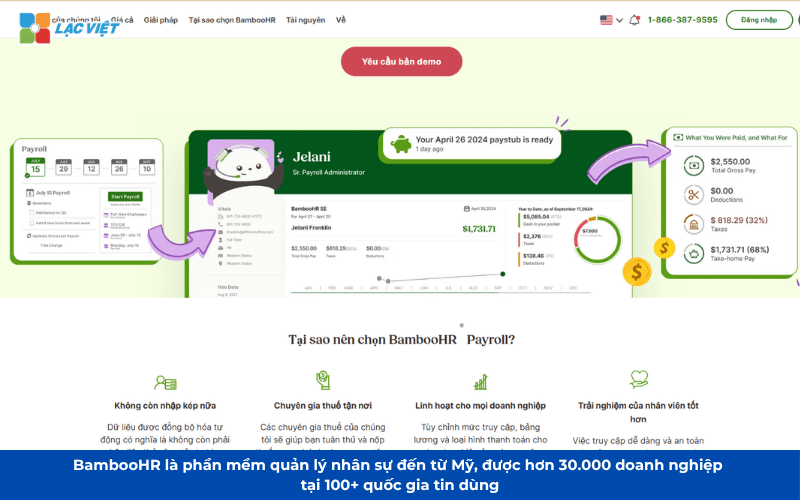Click the Deductions scissors icon

pyautogui.click(x=693, y=194)
